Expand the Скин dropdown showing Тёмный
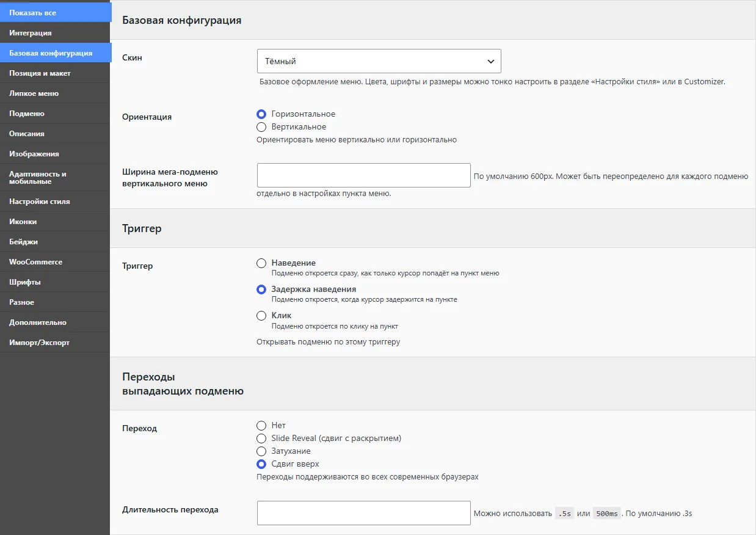This screenshot has height=535, width=756. pyautogui.click(x=379, y=61)
